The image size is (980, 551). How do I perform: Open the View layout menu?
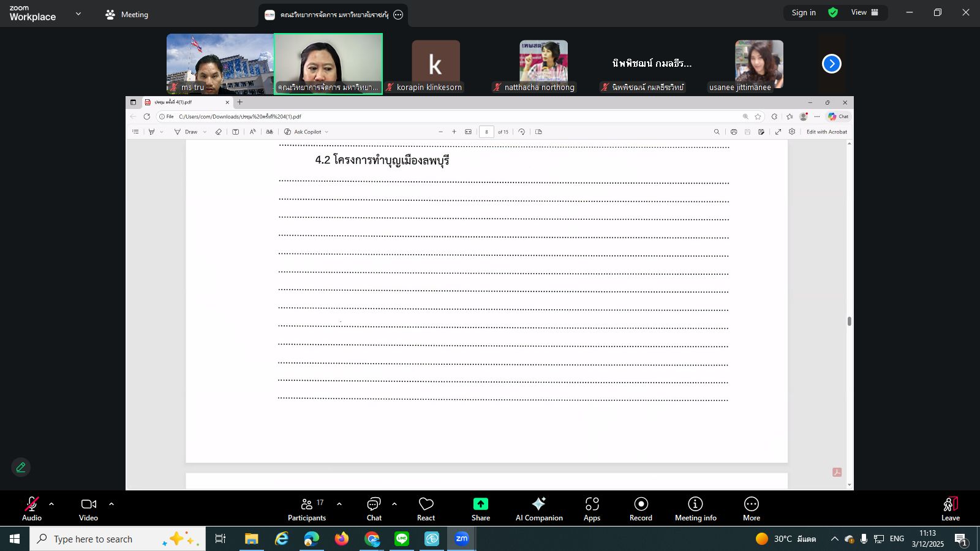(x=864, y=12)
